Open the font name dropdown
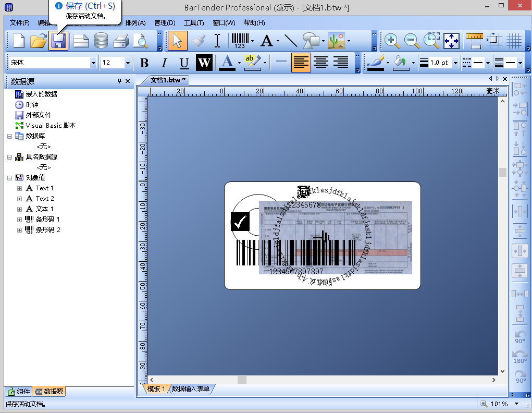532x413 pixels. (93, 63)
